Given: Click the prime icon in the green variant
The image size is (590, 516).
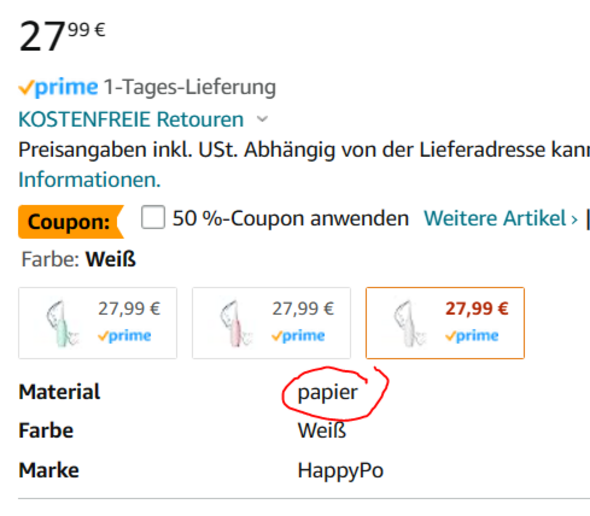Looking at the screenshot, I should [125, 335].
